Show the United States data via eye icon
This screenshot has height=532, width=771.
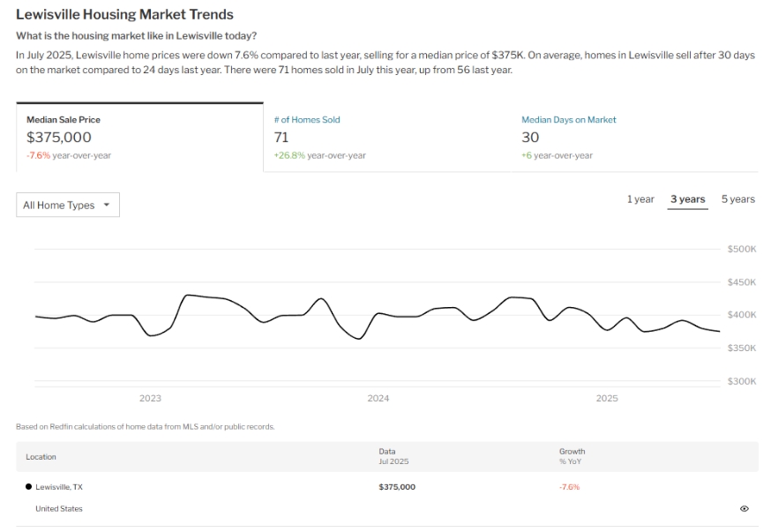pyautogui.click(x=744, y=509)
